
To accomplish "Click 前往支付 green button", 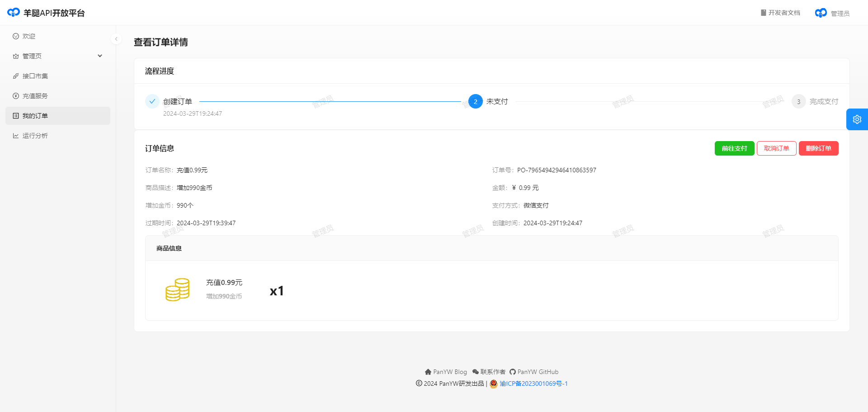I will coord(734,148).
